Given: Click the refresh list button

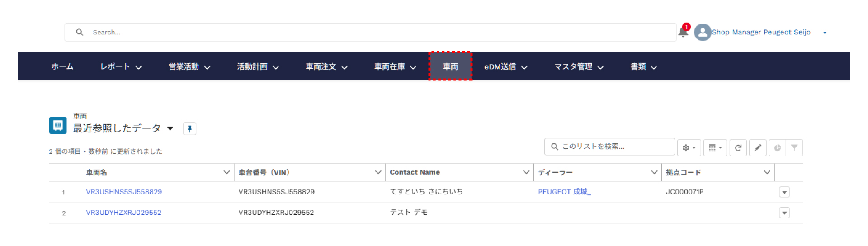Looking at the screenshot, I should pos(738,148).
